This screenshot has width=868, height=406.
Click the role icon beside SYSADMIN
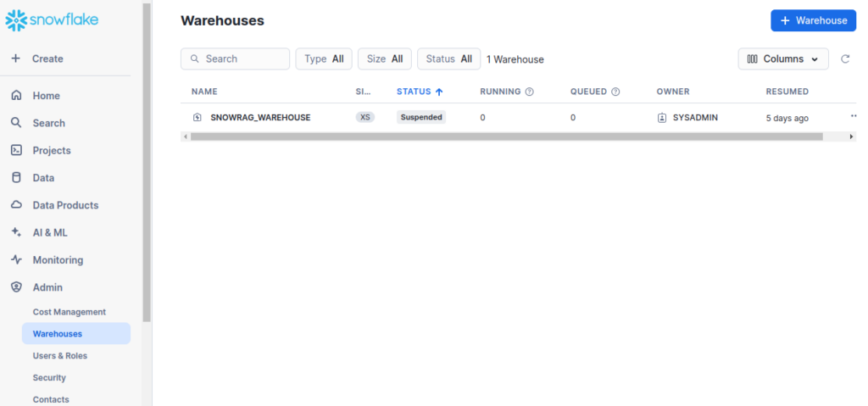tap(661, 118)
